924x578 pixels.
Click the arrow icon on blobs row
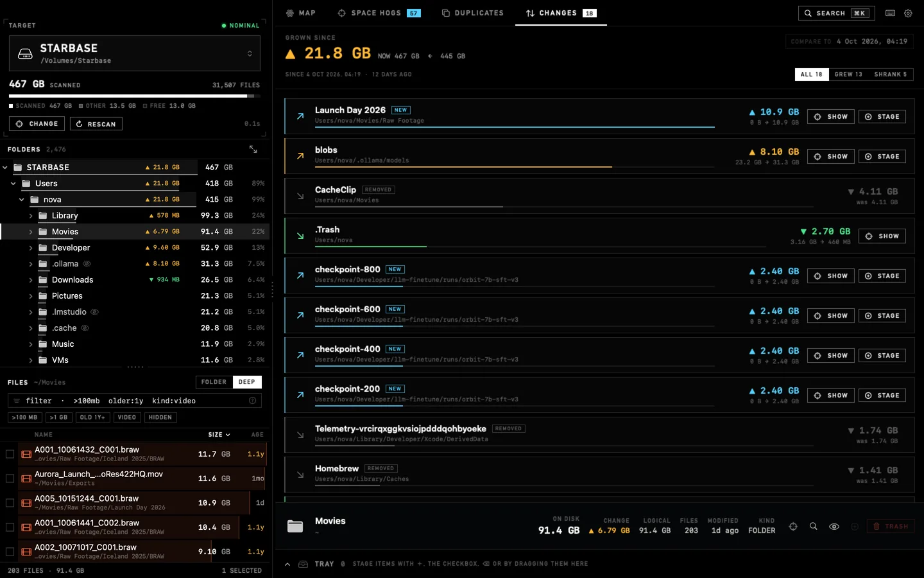point(300,156)
